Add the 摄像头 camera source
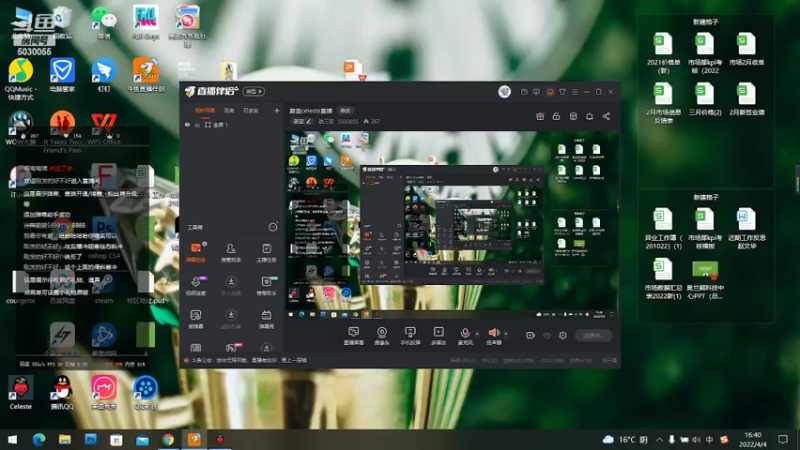This screenshot has height=450, width=800. [382, 335]
